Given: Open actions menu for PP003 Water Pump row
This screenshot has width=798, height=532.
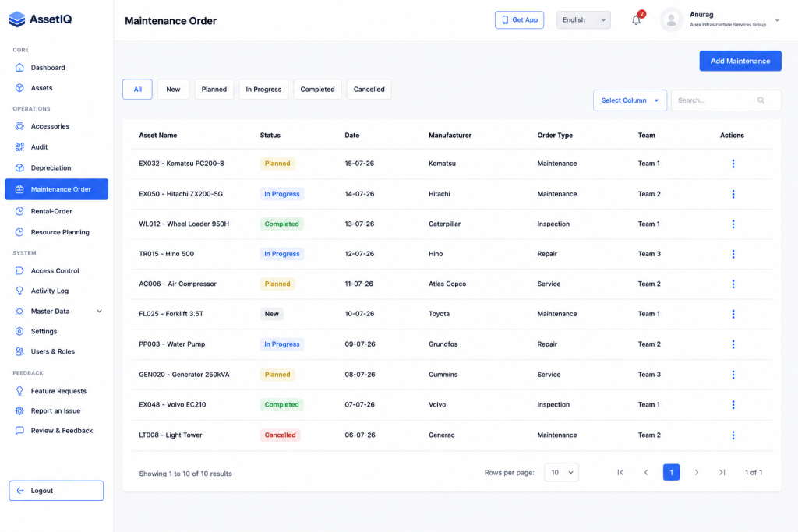Looking at the screenshot, I should click(733, 344).
